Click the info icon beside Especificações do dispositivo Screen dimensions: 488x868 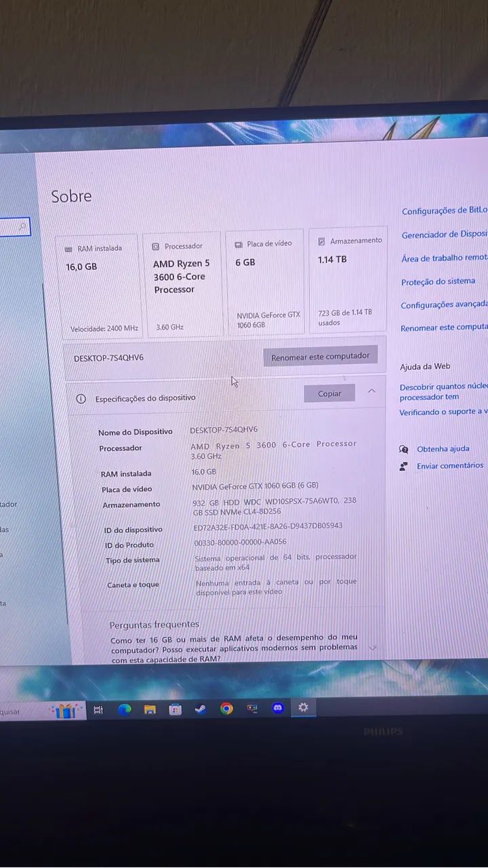click(81, 399)
